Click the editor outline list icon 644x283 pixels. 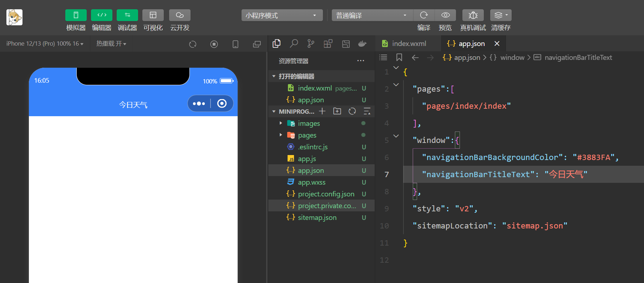coord(383,57)
